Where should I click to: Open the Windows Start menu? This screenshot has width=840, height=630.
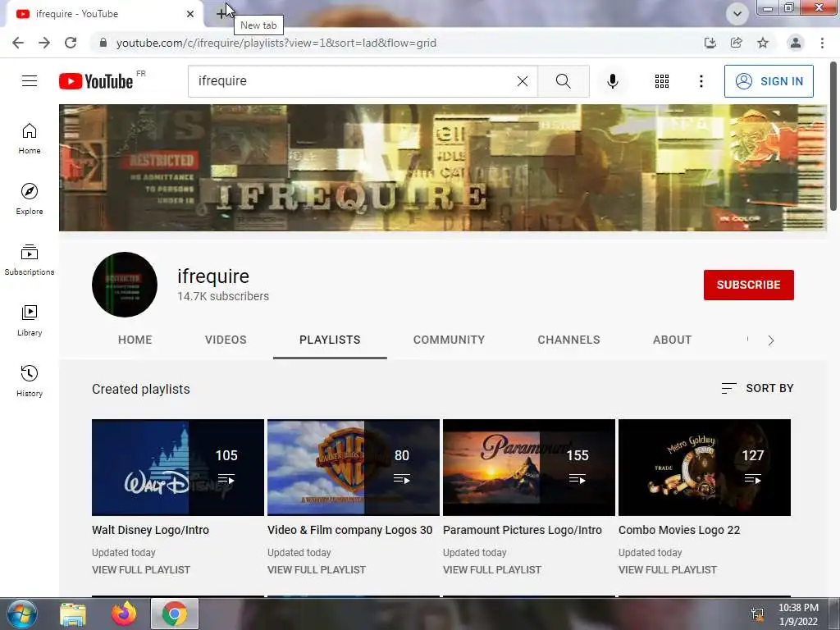tap(22, 614)
